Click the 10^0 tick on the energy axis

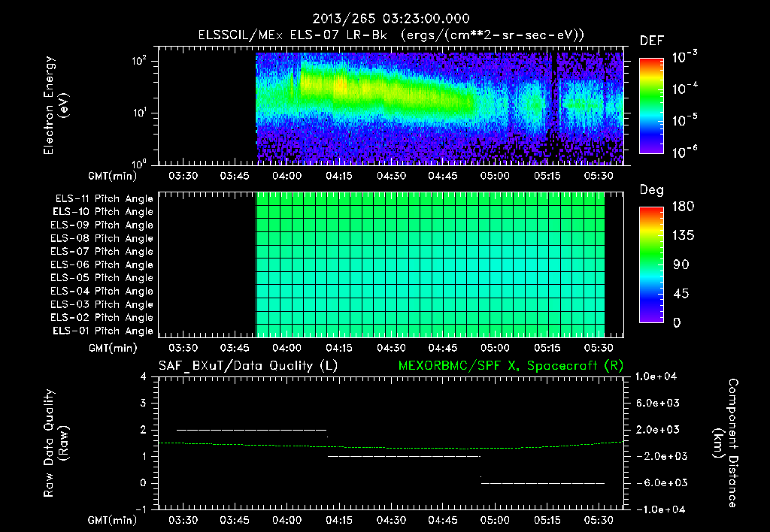point(139,163)
